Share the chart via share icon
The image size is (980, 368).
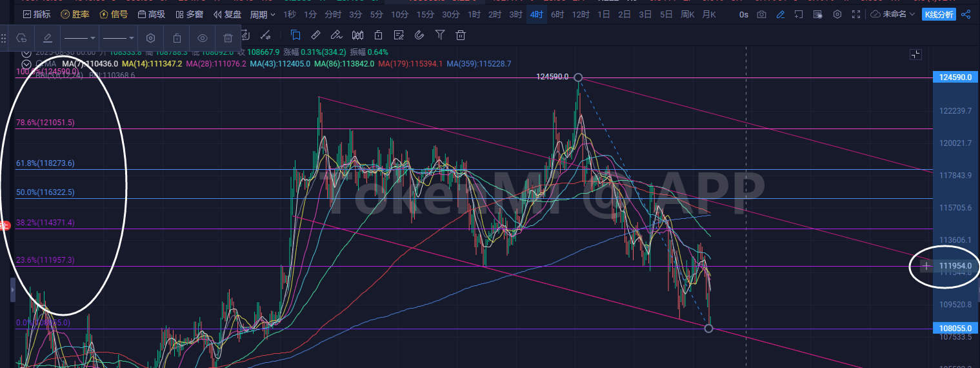[966, 14]
